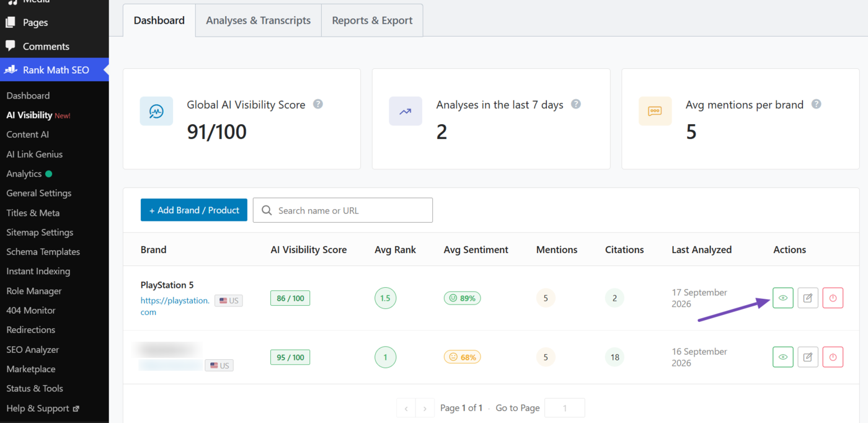868x423 pixels.
Task: Open Titles & Meta submenu item
Action: click(33, 213)
